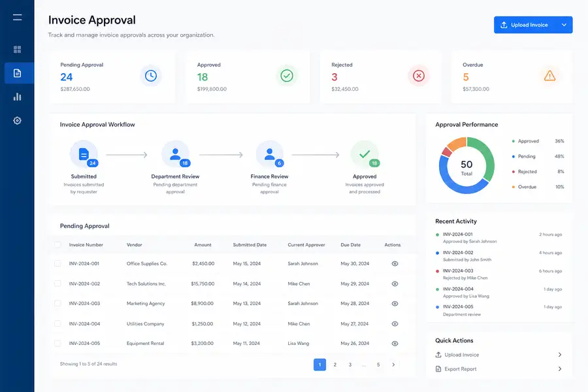Click the Department Review workflow person icon
This screenshot has height=392, width=588.
[175, 154]
